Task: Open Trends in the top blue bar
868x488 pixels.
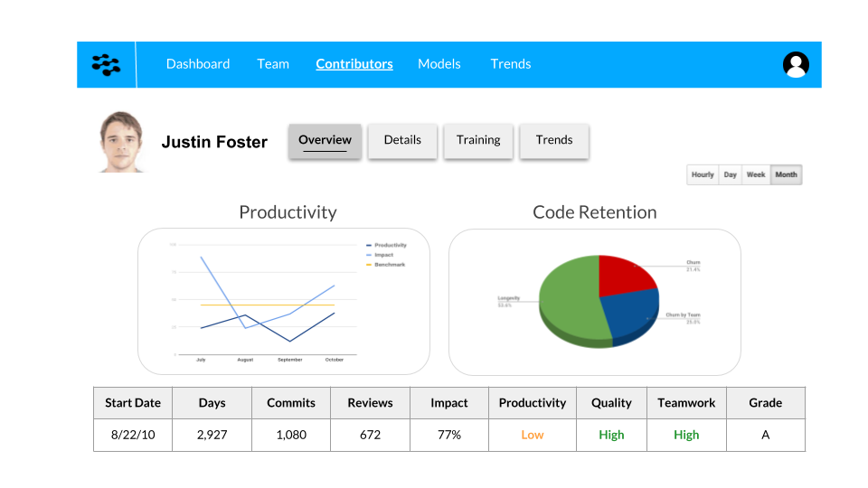Action: [510, 63]
